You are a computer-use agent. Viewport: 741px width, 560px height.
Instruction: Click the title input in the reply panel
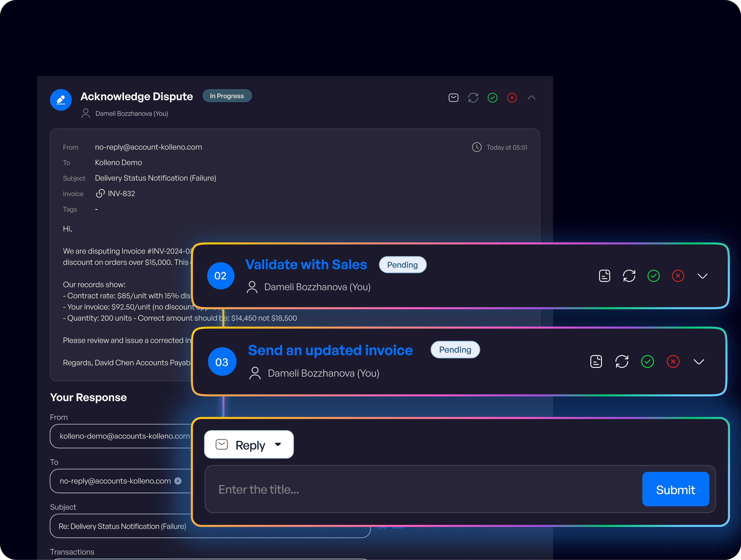[x=369, y=489]
